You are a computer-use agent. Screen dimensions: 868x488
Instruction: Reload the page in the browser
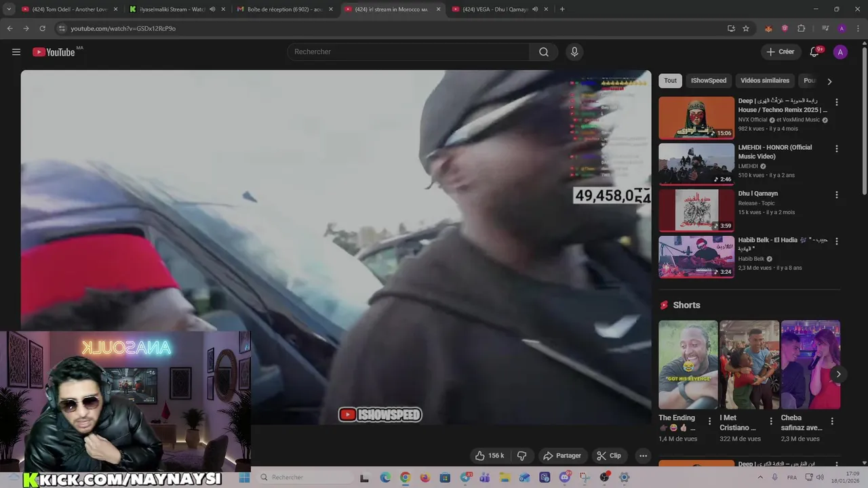[x=42, y=28]
